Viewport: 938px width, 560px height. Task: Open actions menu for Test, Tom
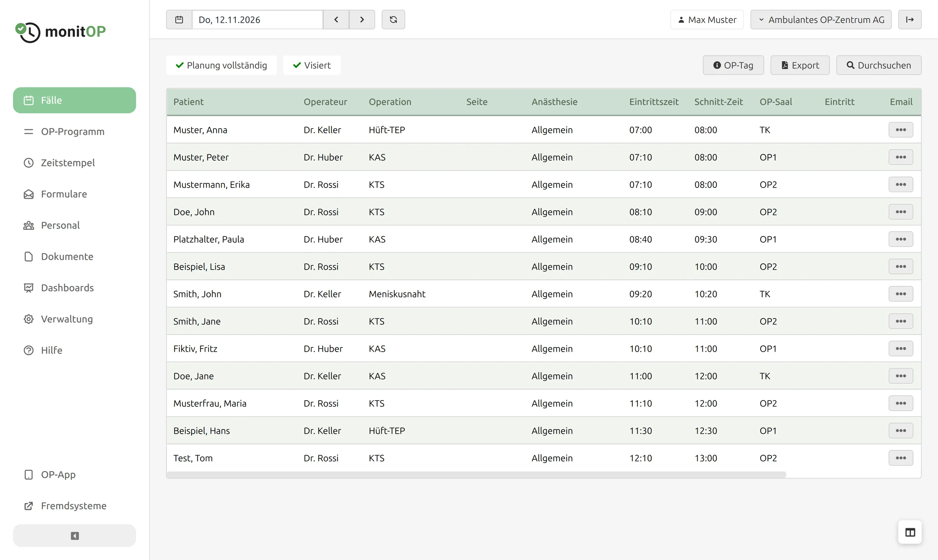click(901, 458)
